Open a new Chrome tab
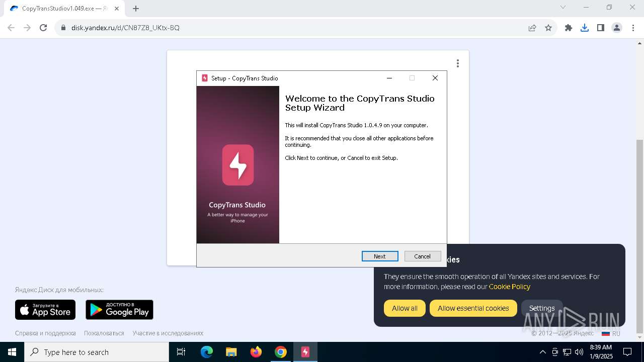This screenshot has width=644, height=362. click(136, 9)
